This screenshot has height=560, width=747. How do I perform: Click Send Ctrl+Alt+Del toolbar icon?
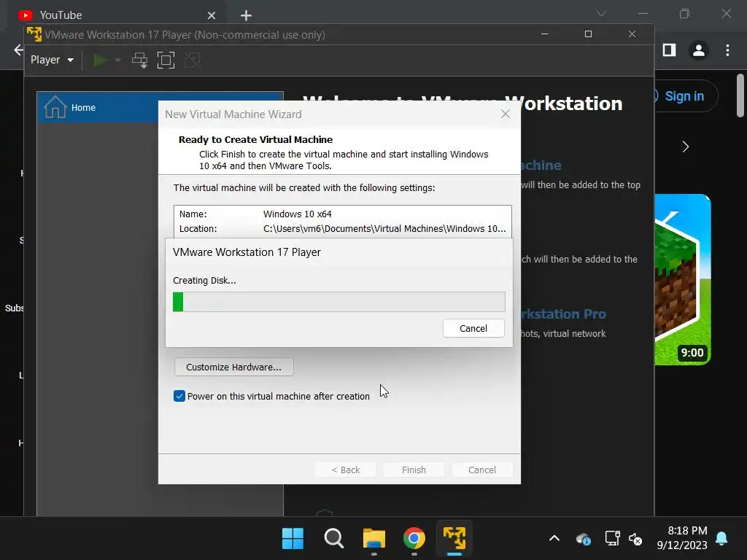(x=139, y=60)
